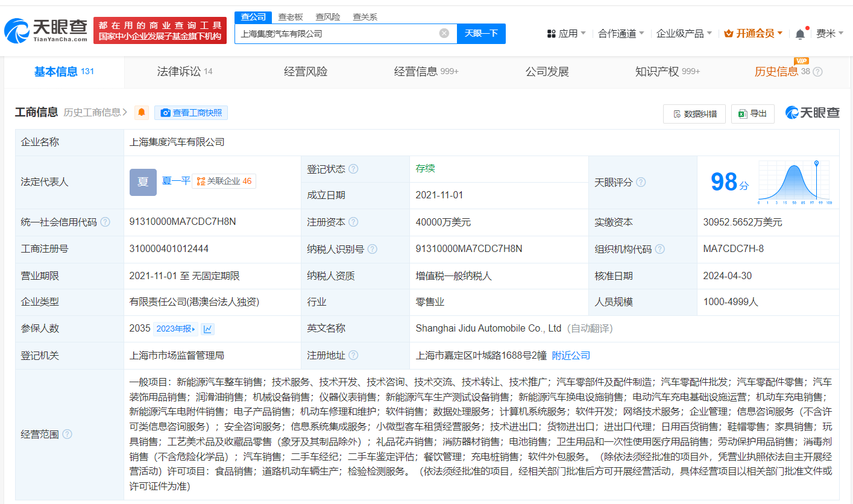This screenshot has width=853, height=504.
Task: Click help icon beside 统一社会信用代码
Action: coord(105,222)
